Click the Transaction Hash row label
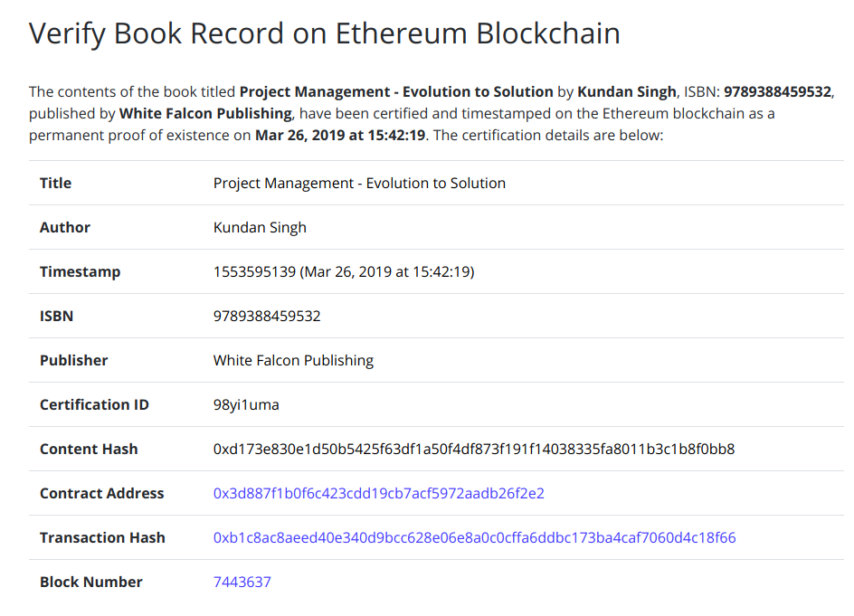 pos(102,538)
